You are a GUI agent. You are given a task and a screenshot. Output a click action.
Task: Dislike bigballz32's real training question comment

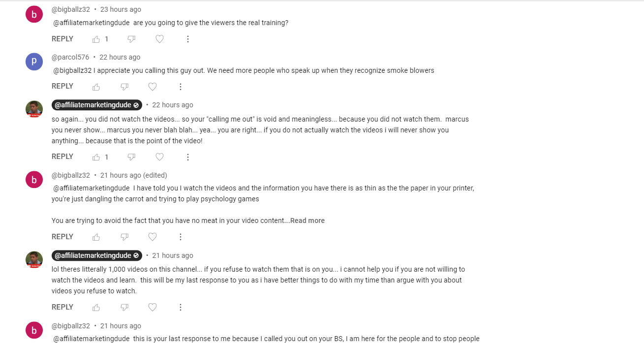click(x=131, y=39)
